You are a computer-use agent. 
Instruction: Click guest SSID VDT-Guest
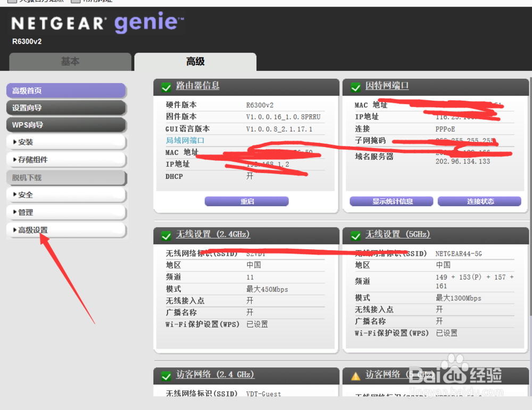(x=264, y=393)
